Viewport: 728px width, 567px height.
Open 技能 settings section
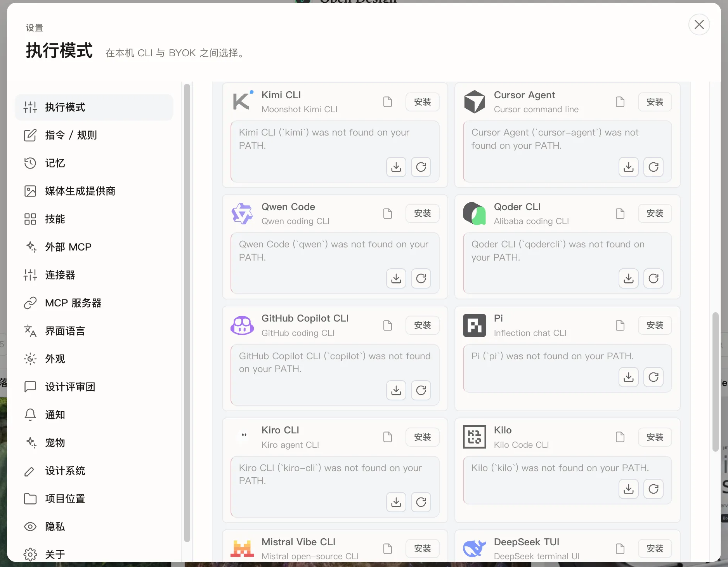(x=94, y=219)
